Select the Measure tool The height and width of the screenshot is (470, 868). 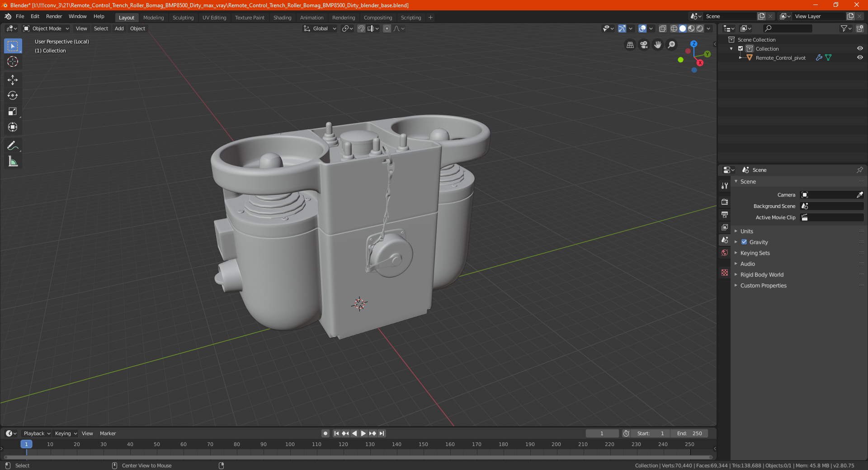coord(13,162)
